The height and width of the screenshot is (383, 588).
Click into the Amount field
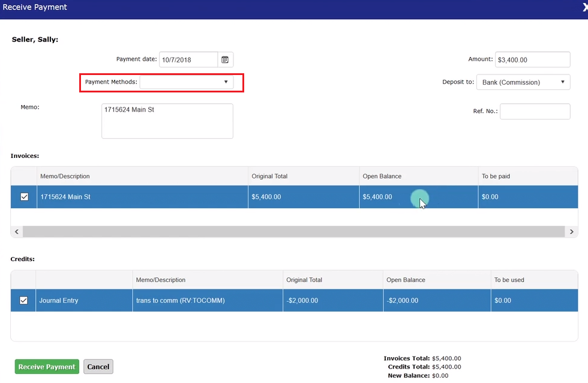tap(532, 59)
